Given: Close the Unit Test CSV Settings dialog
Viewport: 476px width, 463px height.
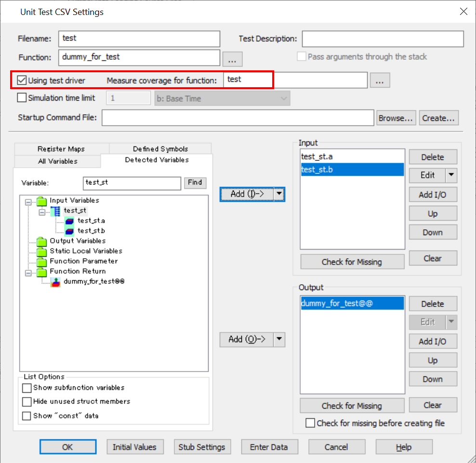Looking at the screenshot, I should click(x=463, y=12).
